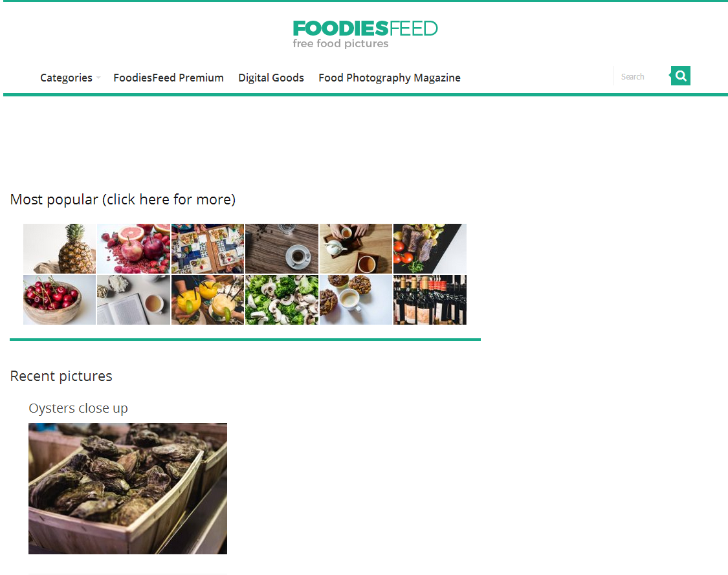
Task: Open Food Photography Magazine link
Action: (x=390, y=78)
